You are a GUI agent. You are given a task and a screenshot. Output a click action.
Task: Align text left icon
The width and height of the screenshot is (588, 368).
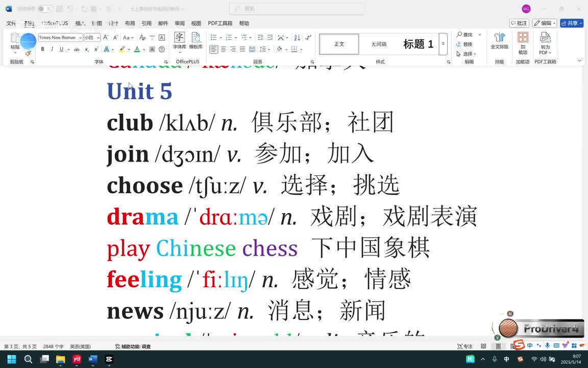pos(214,49)
